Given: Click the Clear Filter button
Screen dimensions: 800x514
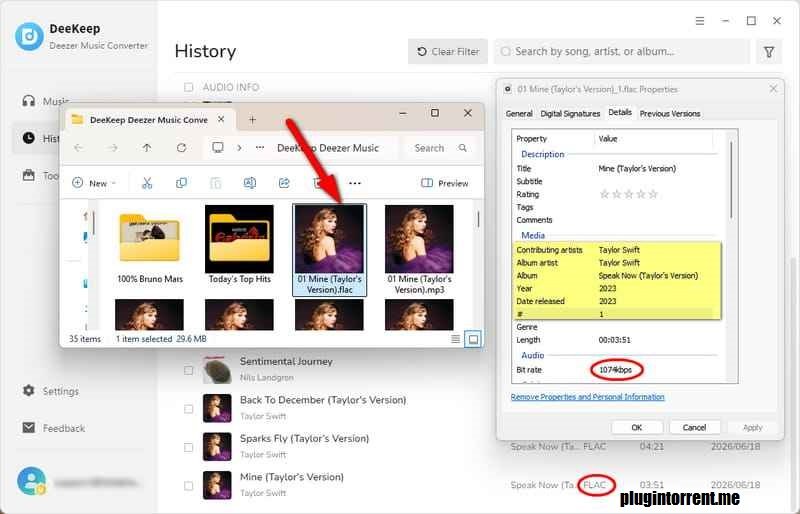Looking at the screenshot, I should 448,52.
